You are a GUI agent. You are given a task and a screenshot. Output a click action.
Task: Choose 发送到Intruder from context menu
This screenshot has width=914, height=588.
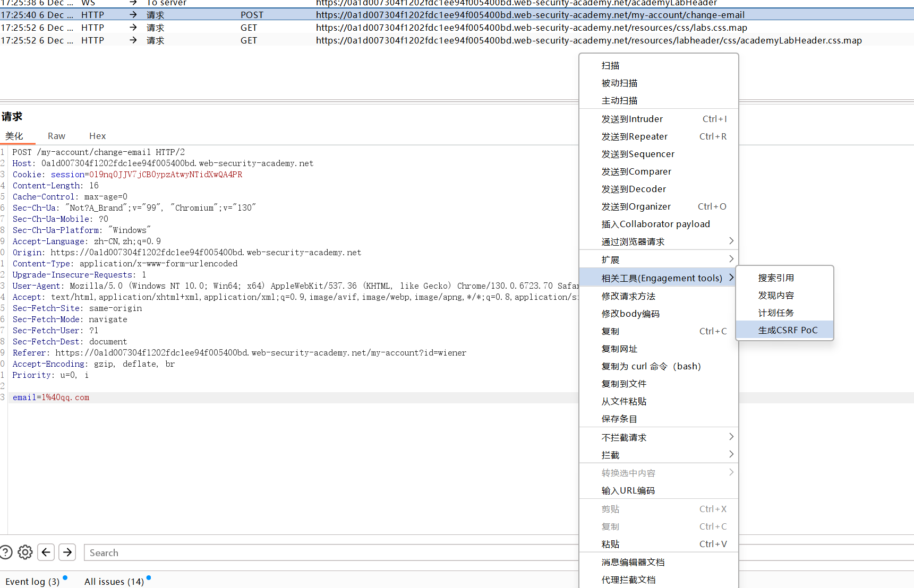pyautogui.click(x=631, y=119)
